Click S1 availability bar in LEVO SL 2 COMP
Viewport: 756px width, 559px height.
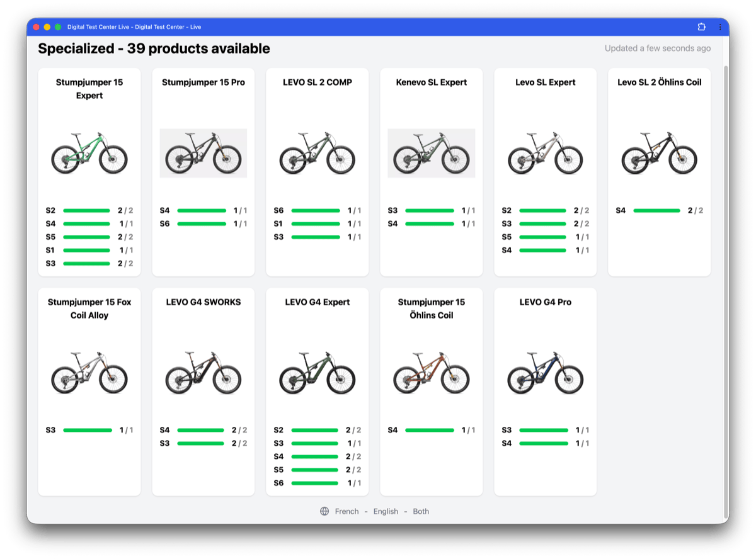tap(316, 223)
